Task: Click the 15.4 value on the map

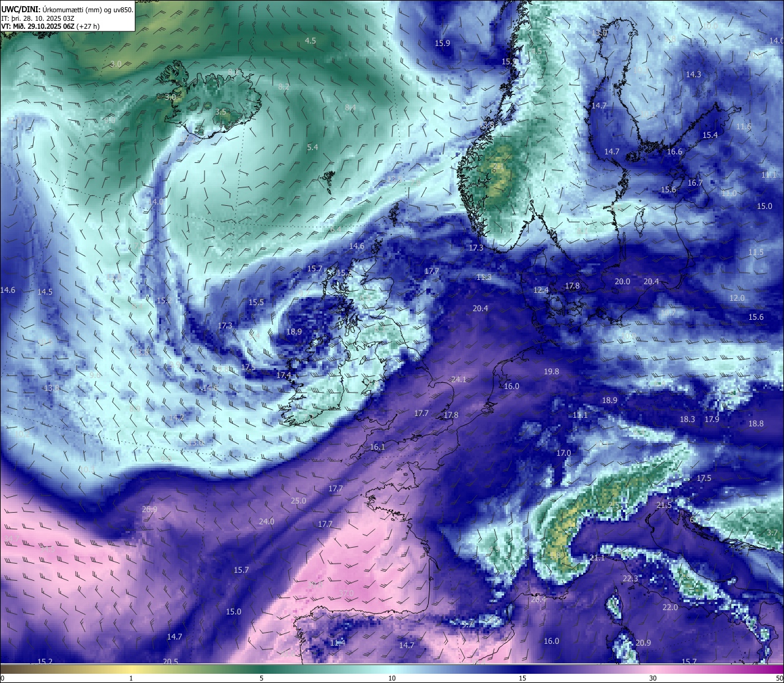Action: [710, 135]
